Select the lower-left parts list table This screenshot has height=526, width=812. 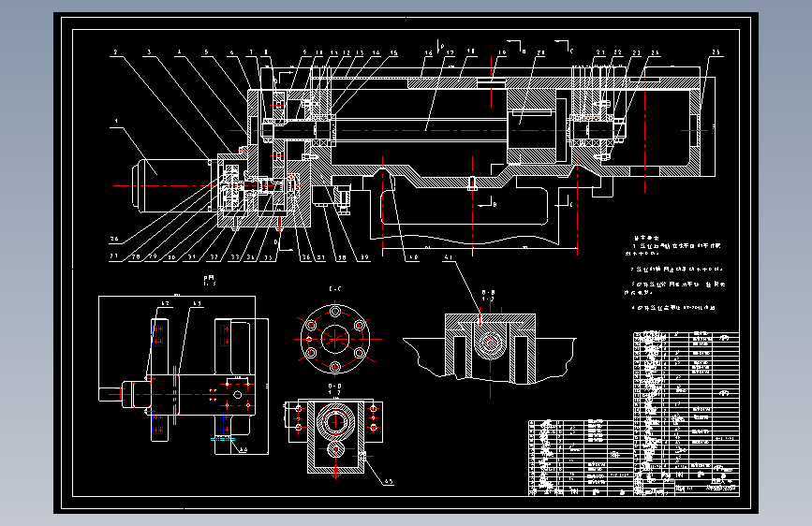tap(581, 459)
